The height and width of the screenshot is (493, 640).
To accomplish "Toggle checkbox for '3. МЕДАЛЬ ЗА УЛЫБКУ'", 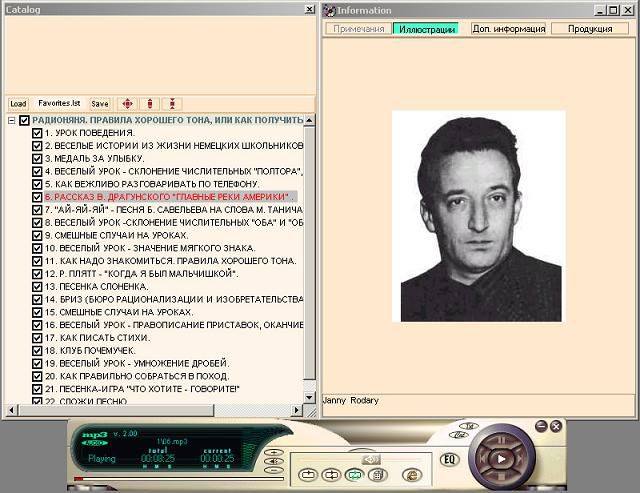I will (37, 159).
